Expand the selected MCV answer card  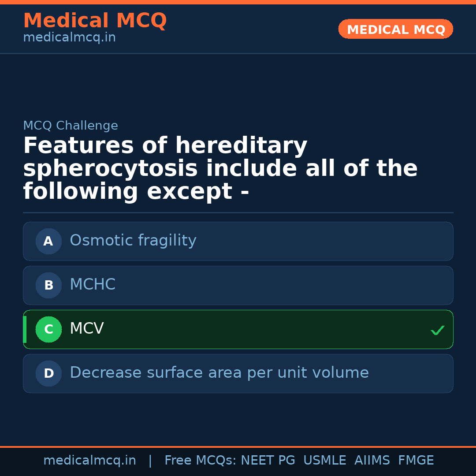[238, 329]
